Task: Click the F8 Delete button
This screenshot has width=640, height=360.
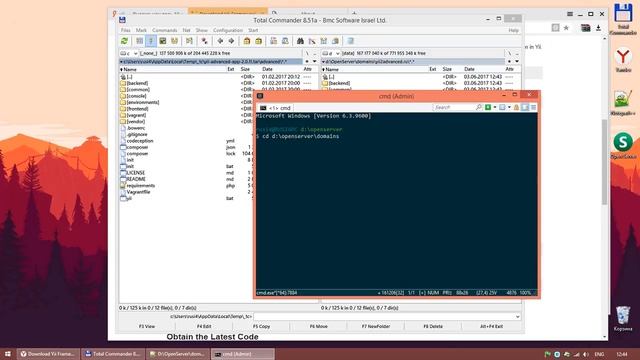Action: (433, 327)
